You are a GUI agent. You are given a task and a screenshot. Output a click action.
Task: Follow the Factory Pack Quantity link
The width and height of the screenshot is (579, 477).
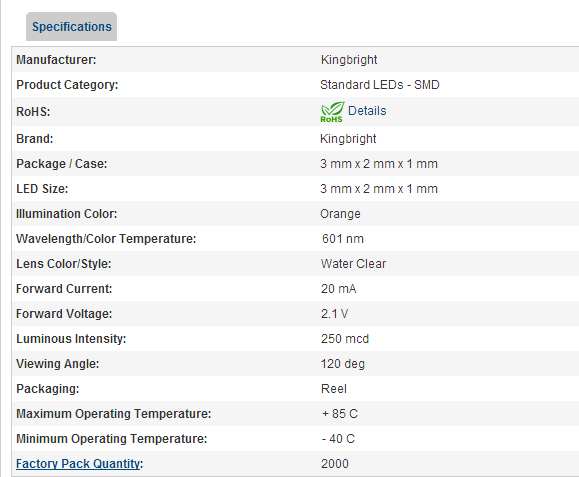[78, 464]
